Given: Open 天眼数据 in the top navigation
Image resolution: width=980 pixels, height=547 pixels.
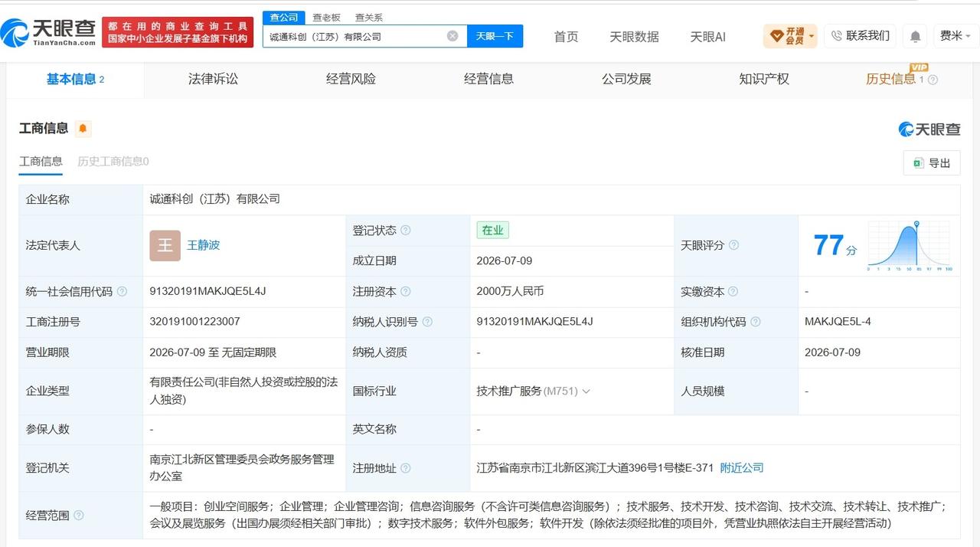Looking at the screenshot, I should click(634, 37).
